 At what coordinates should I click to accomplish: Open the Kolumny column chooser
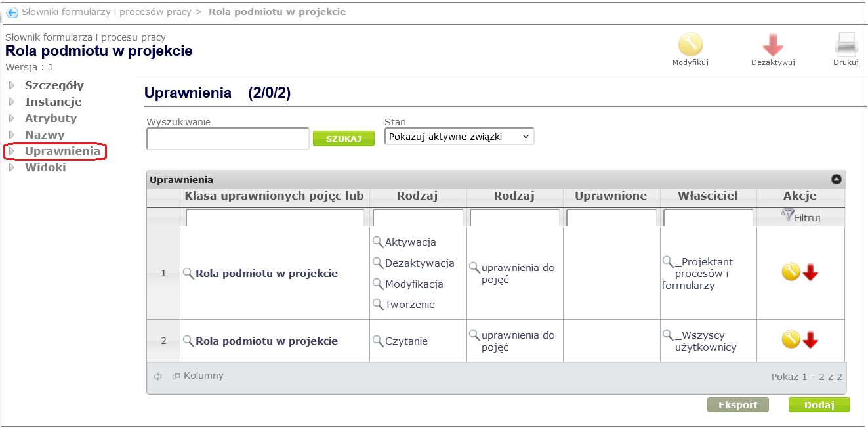pyautogui.click(x=197, y=376)
